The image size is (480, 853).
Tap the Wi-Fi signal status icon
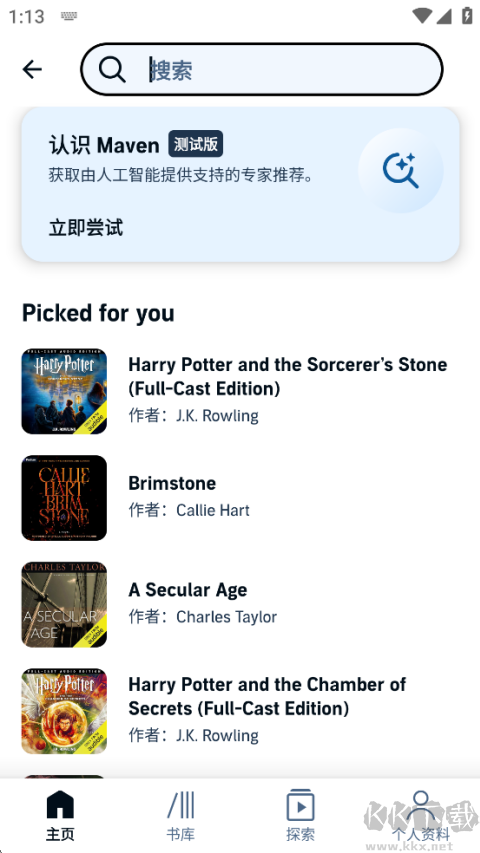[x=422, y=16]
